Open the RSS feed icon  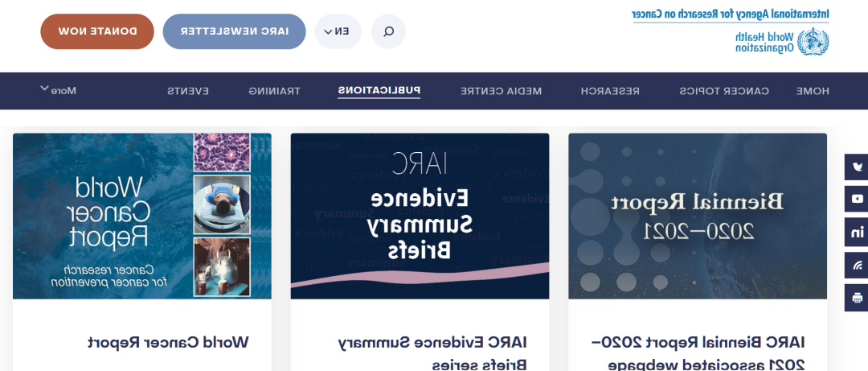pyautogui.click(x=857, y=265)
